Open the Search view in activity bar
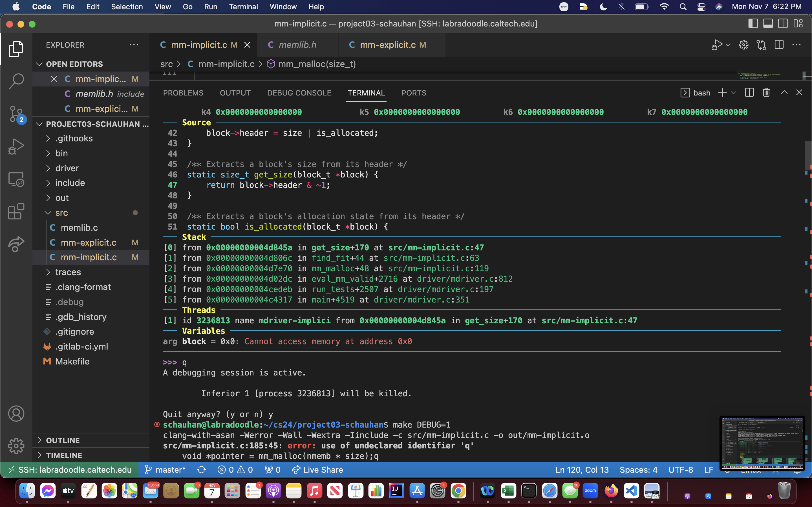This screenshot has width=812, height=507. (16, 81)
